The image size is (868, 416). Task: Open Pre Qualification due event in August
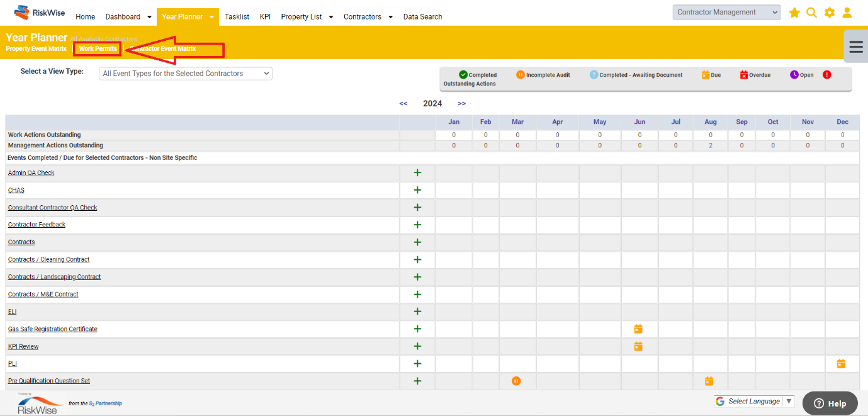(709, 381)
